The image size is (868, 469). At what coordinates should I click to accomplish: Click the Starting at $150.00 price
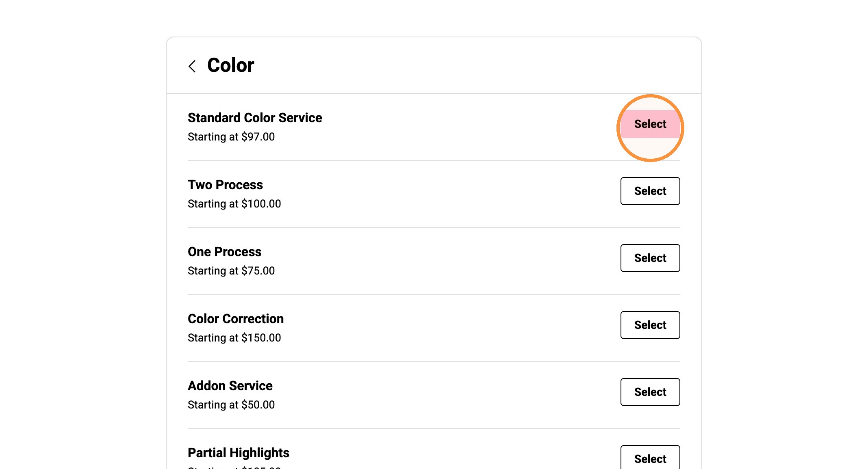click(x=234, y=338)
